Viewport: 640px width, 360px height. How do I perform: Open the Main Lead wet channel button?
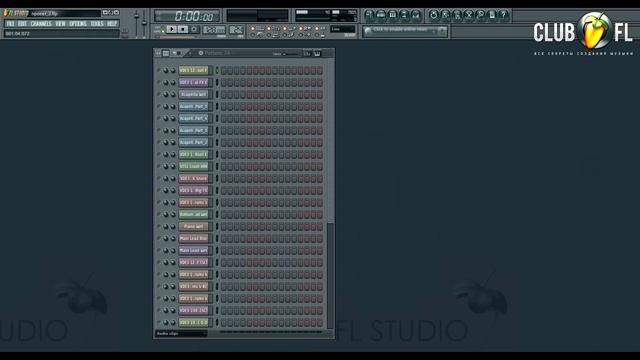point(193,250)
